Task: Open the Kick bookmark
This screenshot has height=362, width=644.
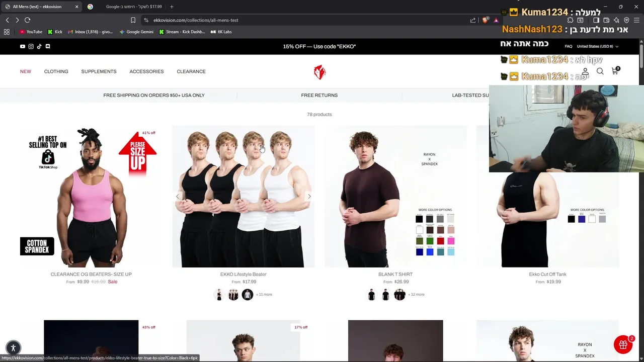Action: point(55,32)
